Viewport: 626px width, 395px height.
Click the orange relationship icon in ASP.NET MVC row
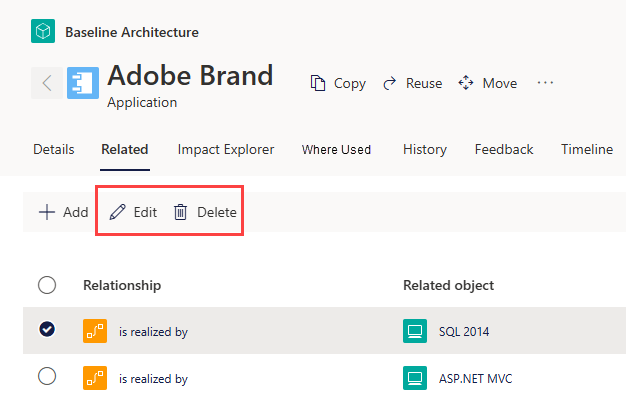click(x=95, y=378)
